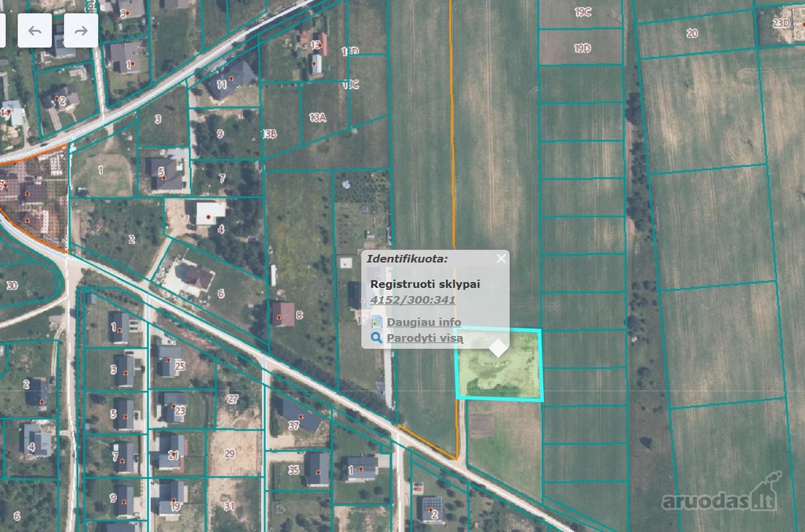Click the Registruoti sklypai heading in popup
805x532 pixels.
[425, 284]
